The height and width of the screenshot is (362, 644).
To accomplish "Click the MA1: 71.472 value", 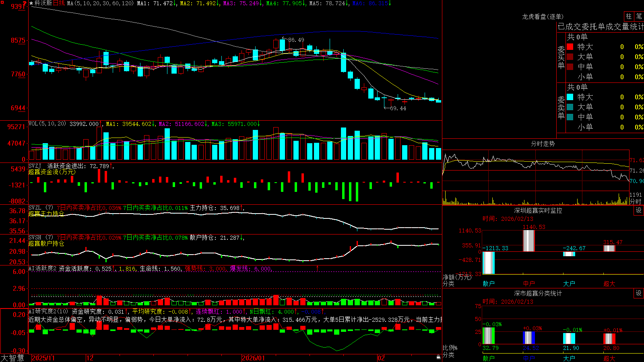I will coord(157,3).
